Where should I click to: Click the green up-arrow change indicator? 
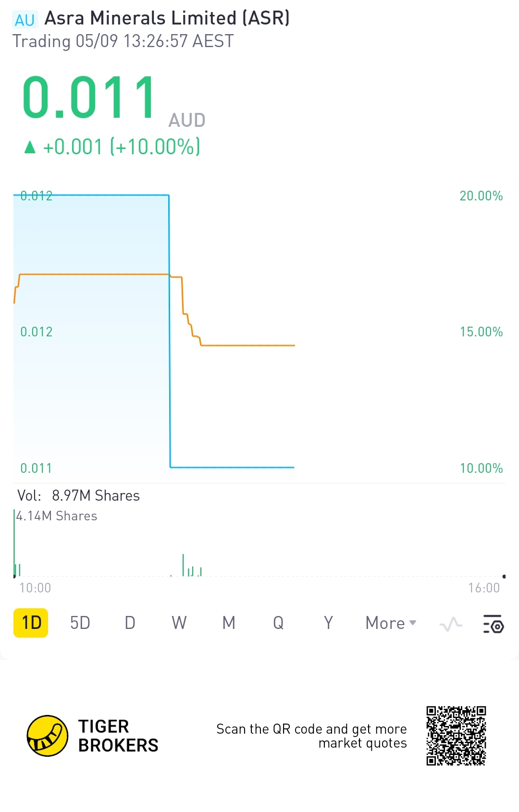(x=30, y=147)
